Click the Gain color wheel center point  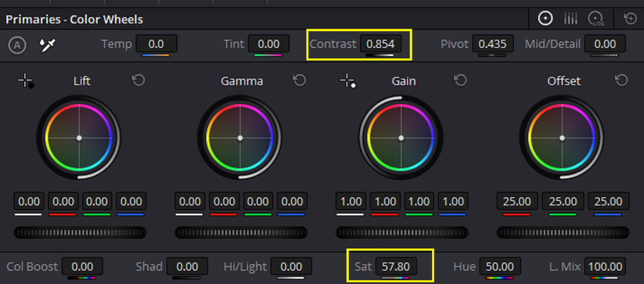tap(401, 137)
